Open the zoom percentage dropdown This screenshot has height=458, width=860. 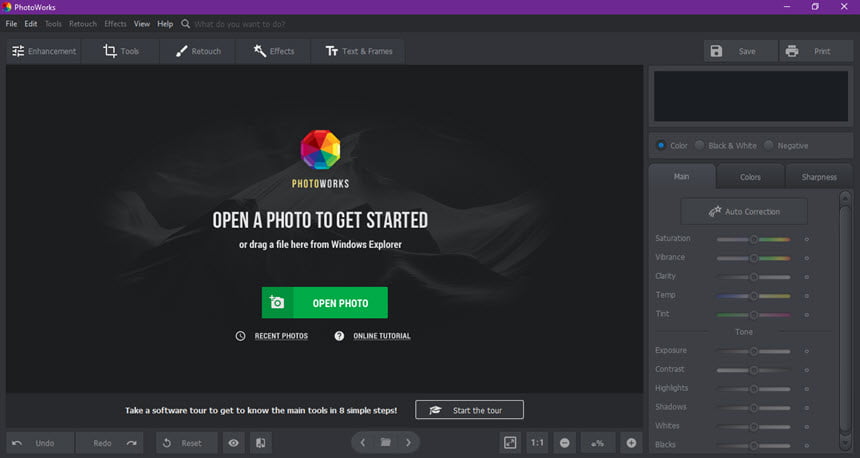[598, 443]
